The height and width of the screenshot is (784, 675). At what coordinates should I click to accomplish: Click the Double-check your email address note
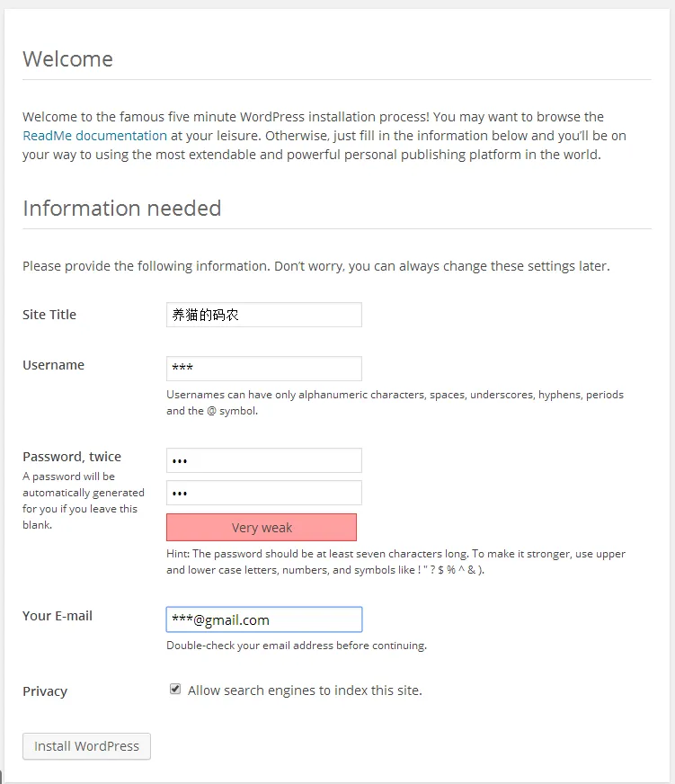tap(297, 646)
